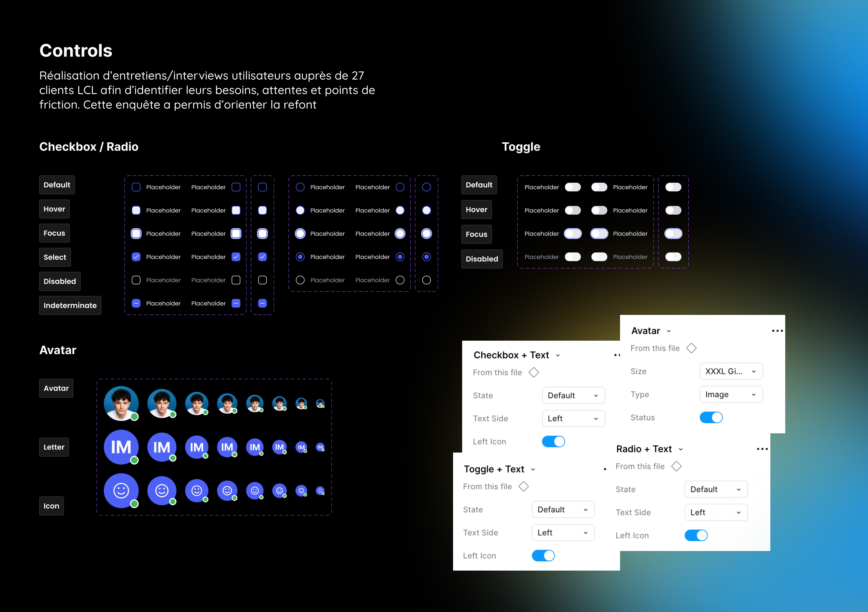868x612 pixels.
Task: Select the first Default state radio button
Action: pos(300,187)
